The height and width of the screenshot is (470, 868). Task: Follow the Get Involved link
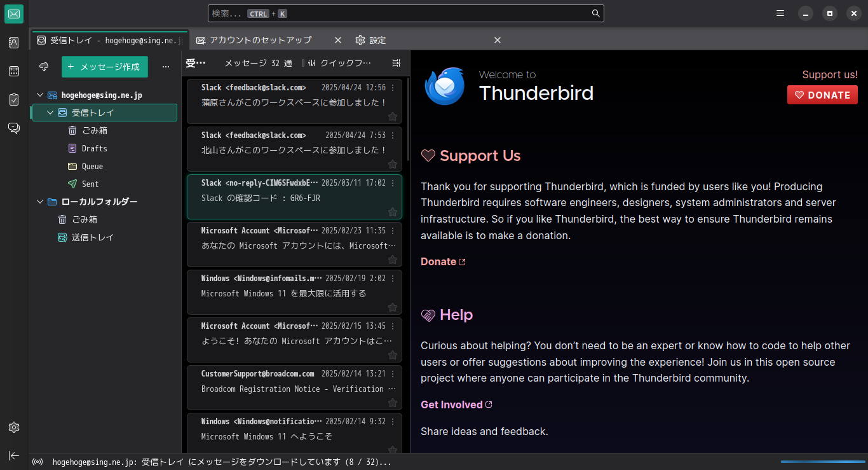coord(456,404)
